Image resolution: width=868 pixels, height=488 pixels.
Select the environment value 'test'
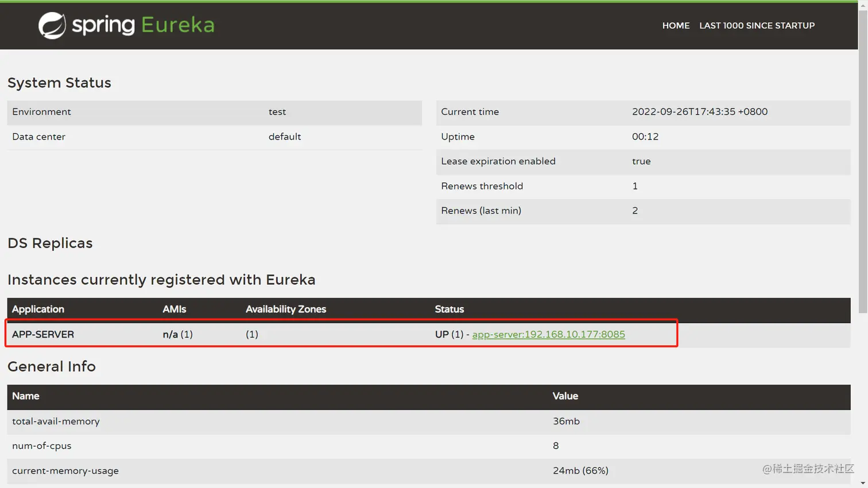(x=277, y=112)
